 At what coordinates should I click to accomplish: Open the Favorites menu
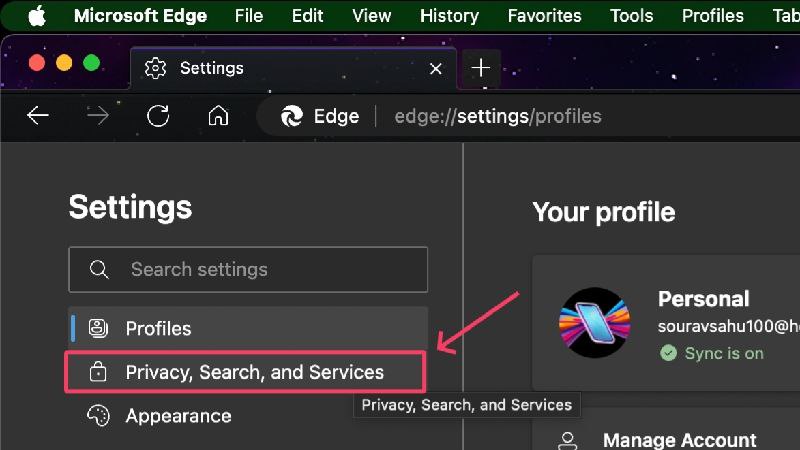click(544, 16)
